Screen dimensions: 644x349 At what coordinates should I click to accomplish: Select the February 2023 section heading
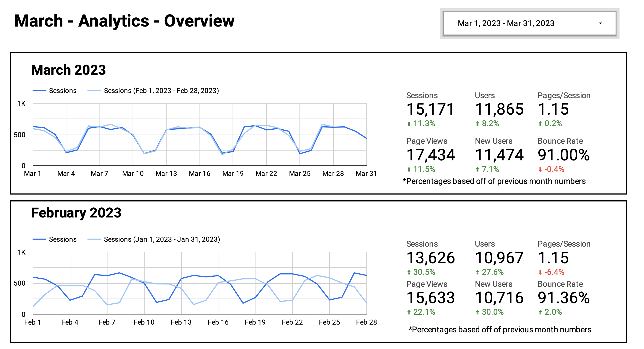76,213
